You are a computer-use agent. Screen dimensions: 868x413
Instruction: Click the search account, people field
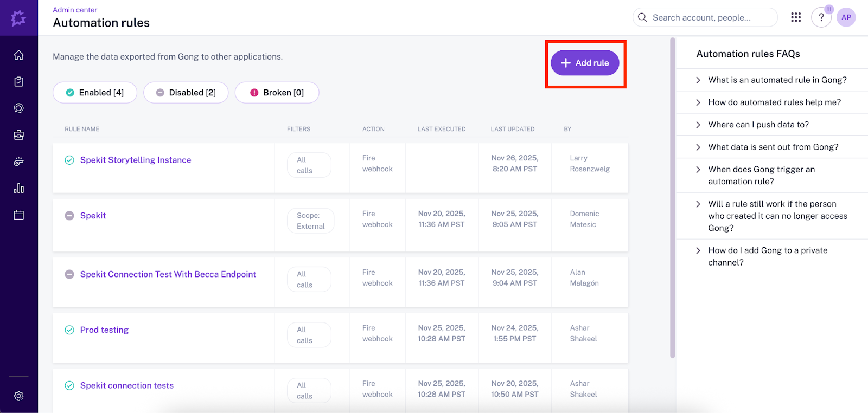(705, 17)
